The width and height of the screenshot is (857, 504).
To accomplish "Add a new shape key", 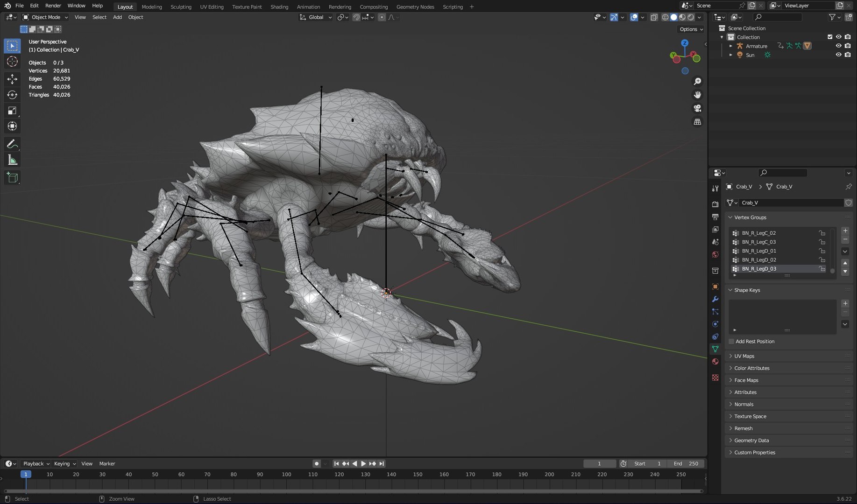I will (845, 303).
